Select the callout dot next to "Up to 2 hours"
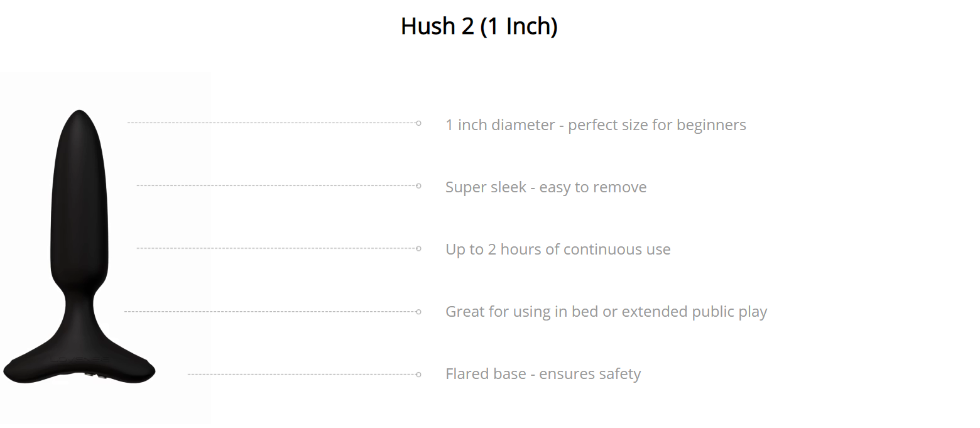Screen dimensions: 980x428 click(418, 248)
